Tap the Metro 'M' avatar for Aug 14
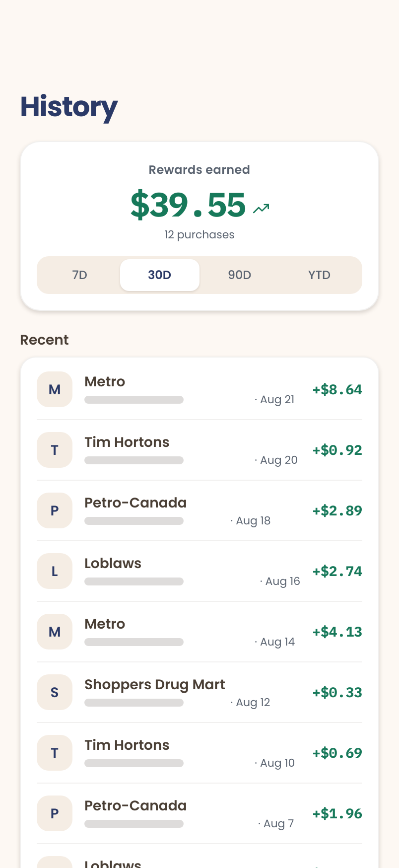The height and width of the screenshot is (868, 399). [55, 632]
